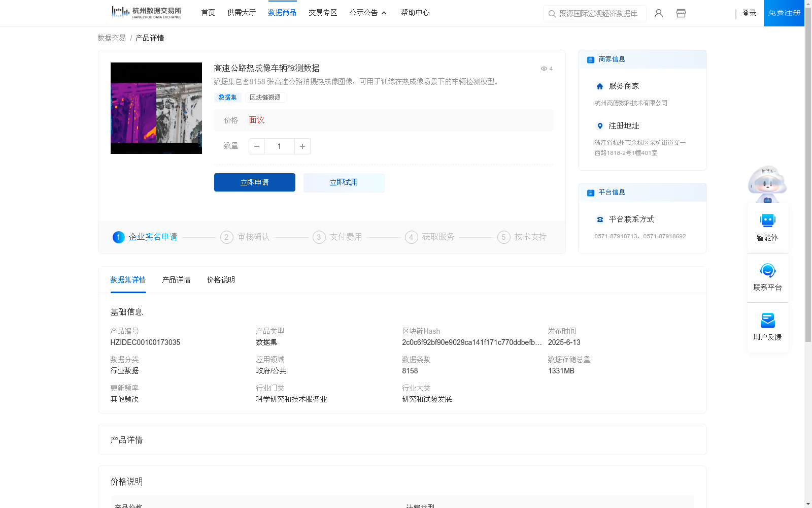
Task: Click the view count eye icon
Action: [x=544, y=69]
